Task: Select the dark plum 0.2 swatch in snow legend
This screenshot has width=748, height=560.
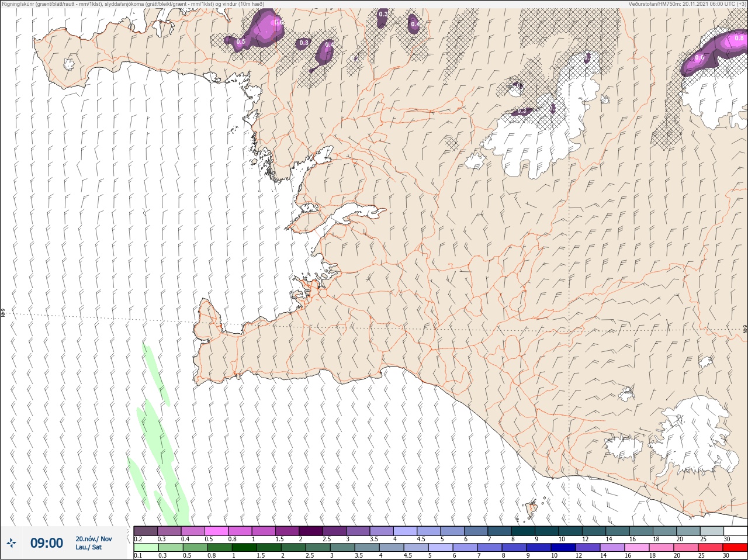Action: 146,531
